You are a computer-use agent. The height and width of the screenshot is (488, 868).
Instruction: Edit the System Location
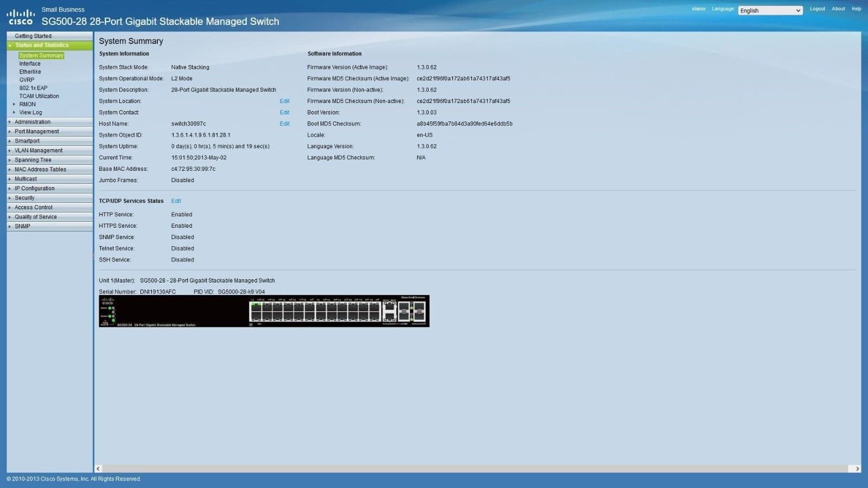point(284,101)
